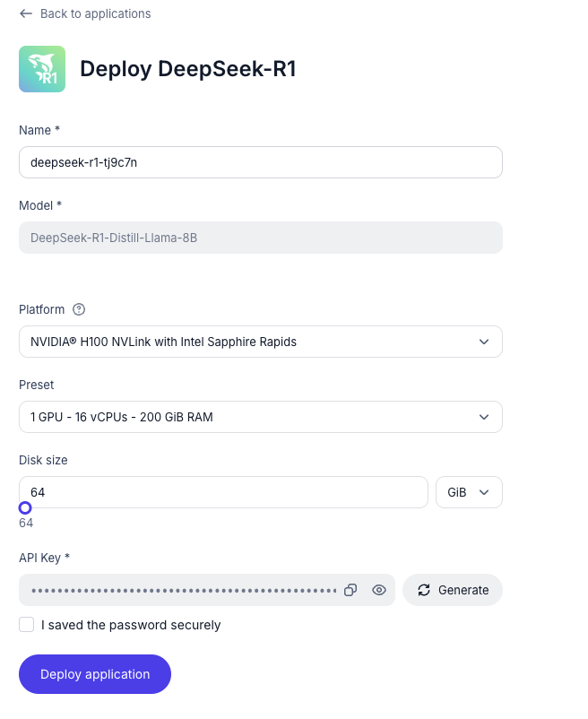Screen dimensions: 588x719
Task: Click the 'Deploy DeepSeek-R1' page heading
Action: pyautogui.click(x=188, y=69)
